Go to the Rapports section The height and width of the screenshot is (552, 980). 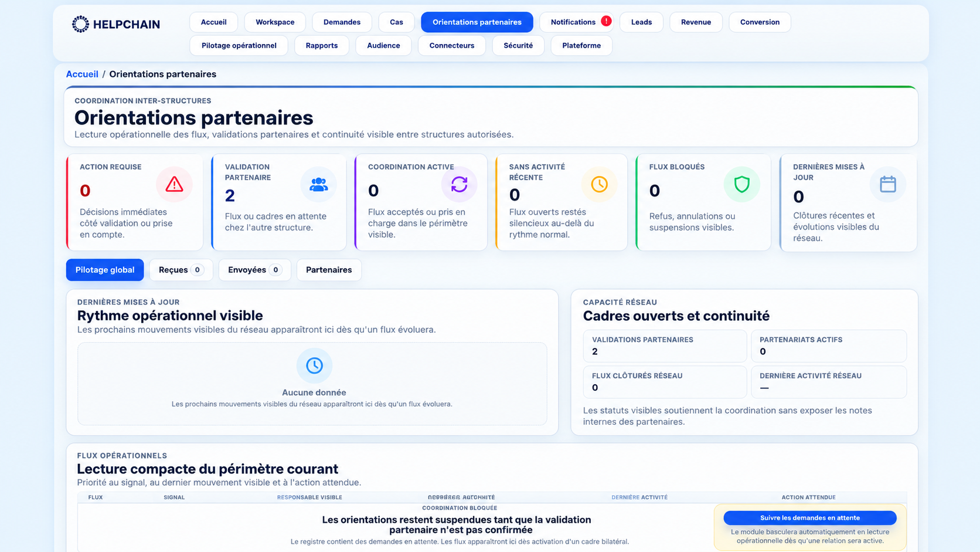pos(321,45)
